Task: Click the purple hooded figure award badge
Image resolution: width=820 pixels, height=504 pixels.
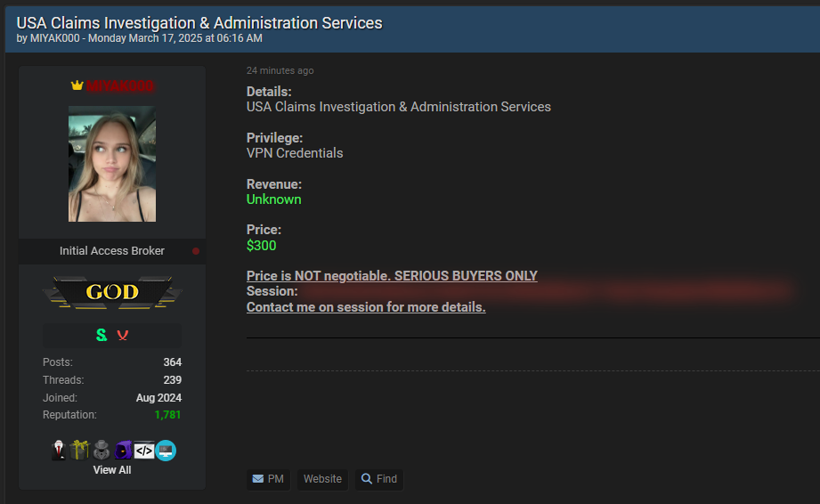Action: [123, 451]
